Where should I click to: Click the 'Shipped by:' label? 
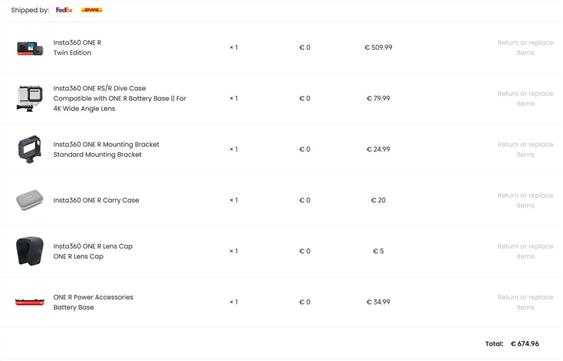(30, 10)
